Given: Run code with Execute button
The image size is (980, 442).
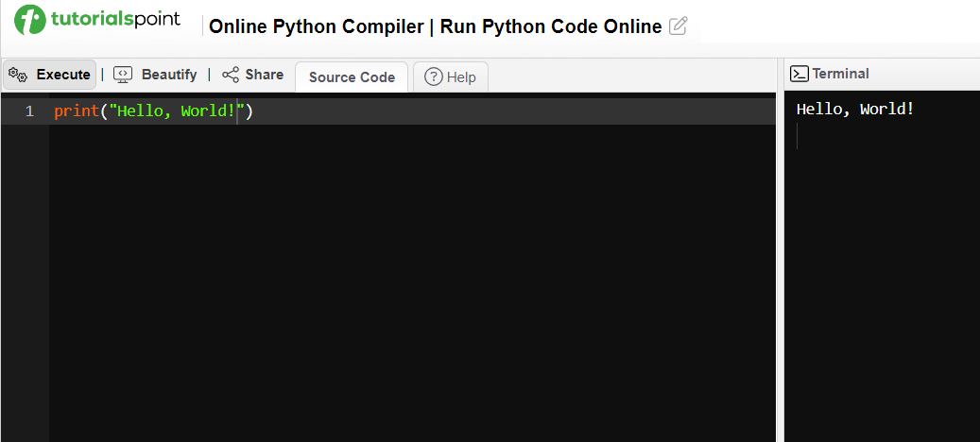Looking at the screenshot, I should (50, 75).
